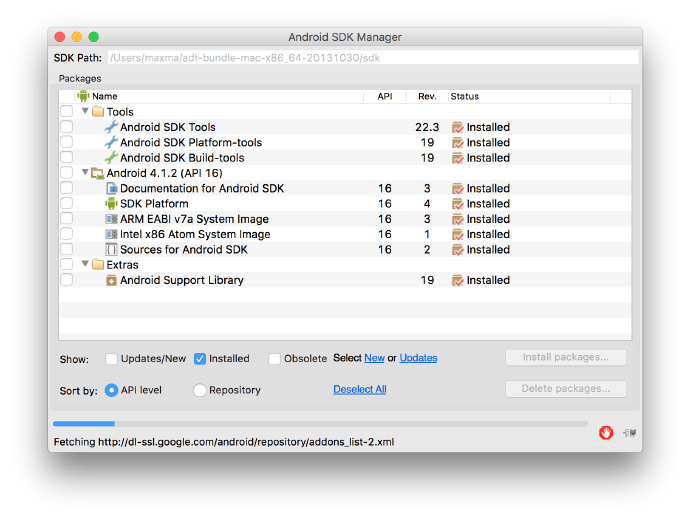Click the New selection link
Viewport: 690px width, 520px height.
click(374, 358)
